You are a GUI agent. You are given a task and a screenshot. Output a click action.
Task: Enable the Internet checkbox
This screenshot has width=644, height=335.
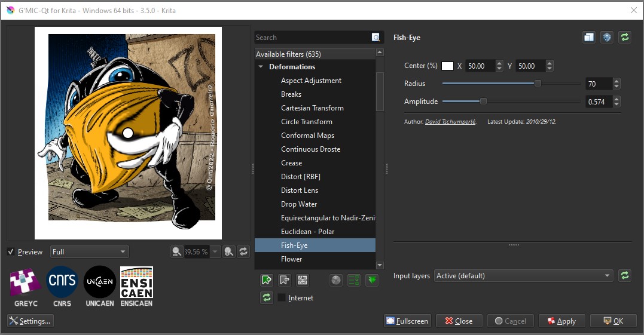282,297
